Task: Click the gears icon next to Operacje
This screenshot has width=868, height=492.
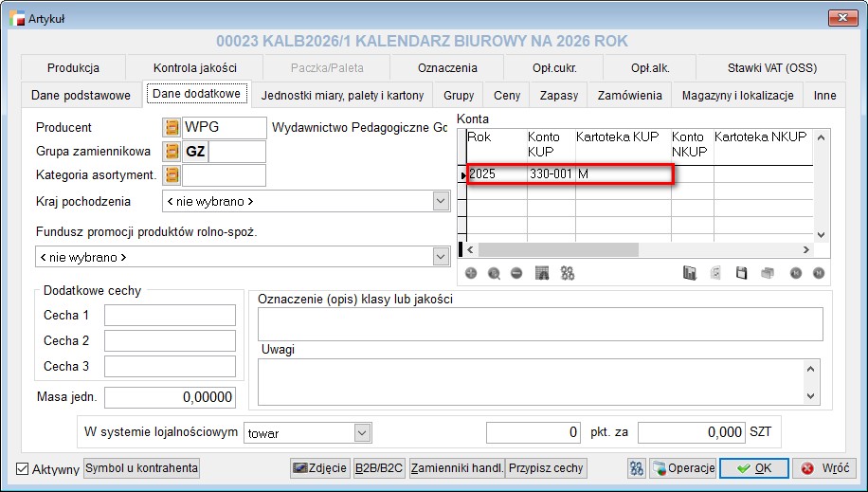Action: coord(637,468)
